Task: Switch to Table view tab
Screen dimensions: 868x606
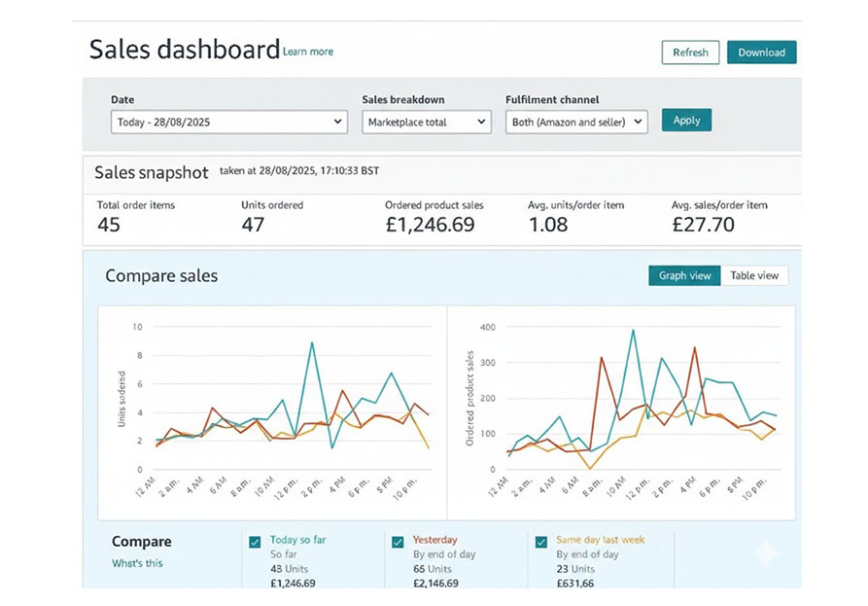Action: pyautogui.click(x=754, y=275)
